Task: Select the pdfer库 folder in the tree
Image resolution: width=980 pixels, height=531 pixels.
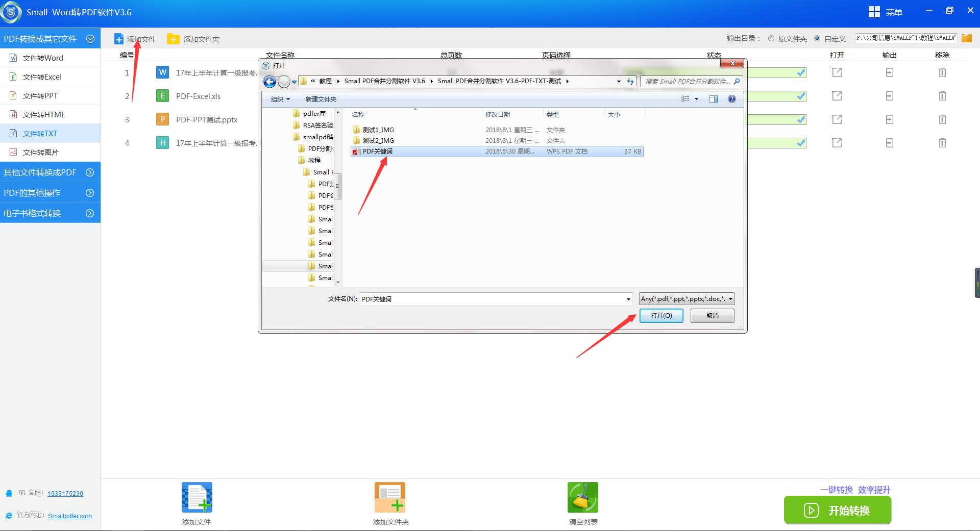Action: (309, 114)
